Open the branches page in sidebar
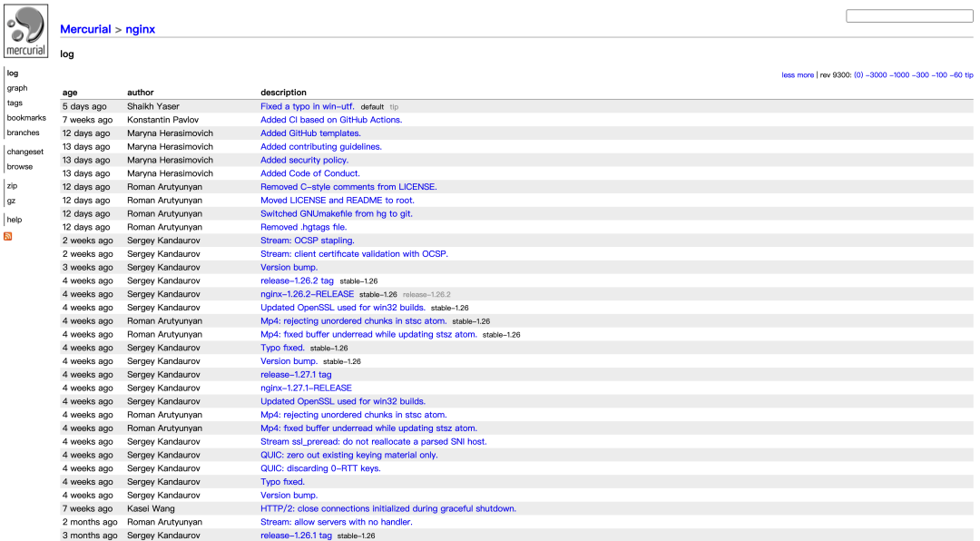Screen dimensions: 980x541 coord(23,133)
